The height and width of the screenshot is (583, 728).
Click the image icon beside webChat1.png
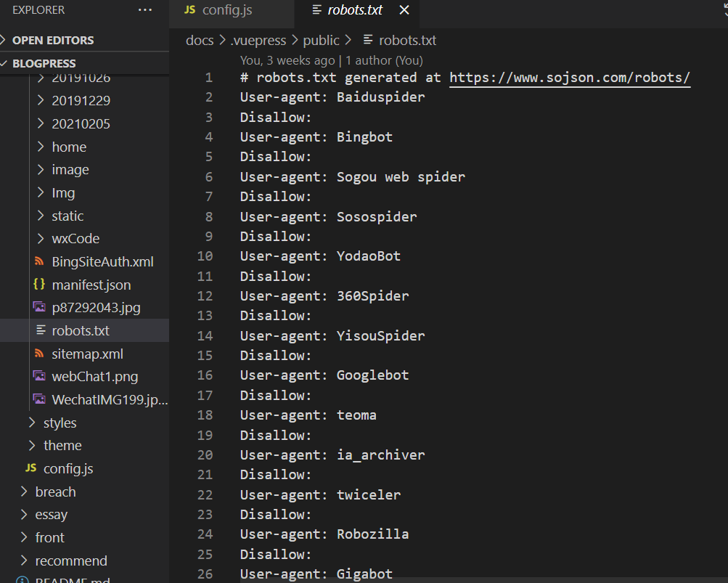pos(39,376)
